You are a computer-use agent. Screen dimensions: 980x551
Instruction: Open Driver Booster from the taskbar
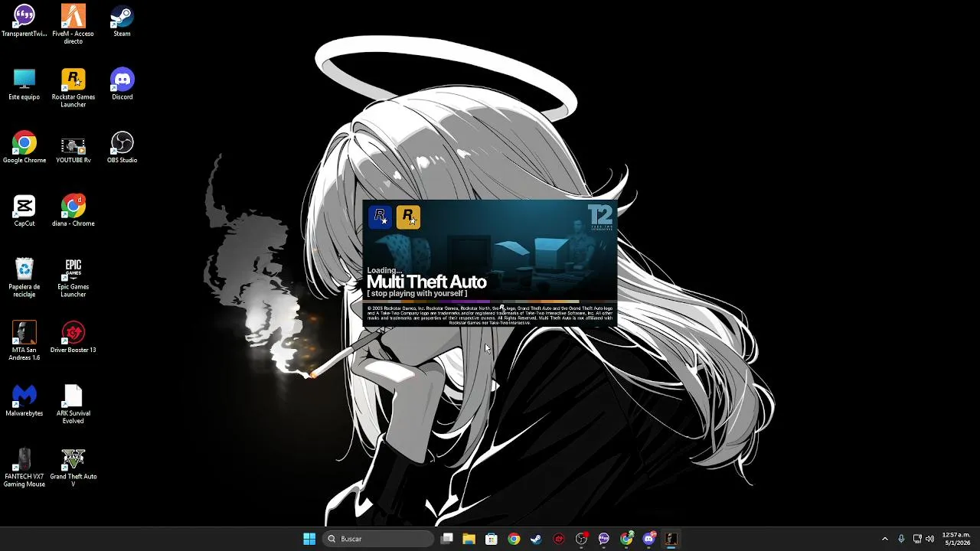[x=559, y=539]
